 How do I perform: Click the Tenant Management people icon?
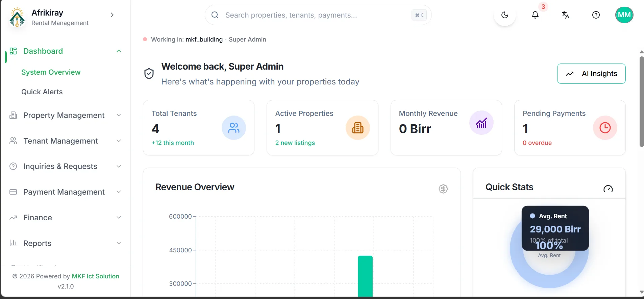pyautogui.click(x=13, y=141)
